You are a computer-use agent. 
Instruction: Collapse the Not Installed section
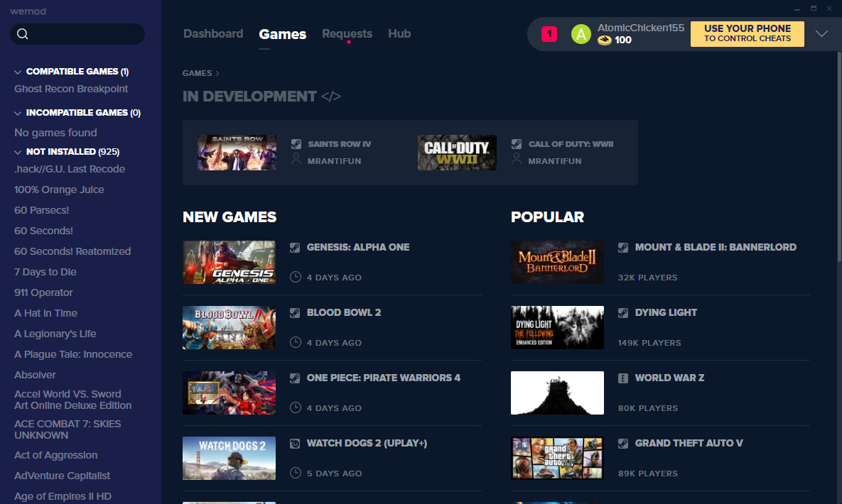click(x=18, y=153)
